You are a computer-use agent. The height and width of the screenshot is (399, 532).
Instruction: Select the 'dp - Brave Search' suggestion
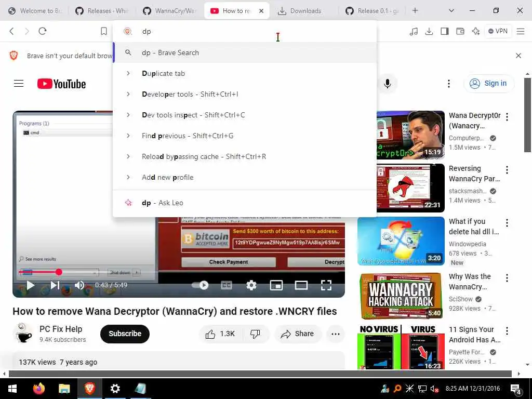tap(245, 52)
